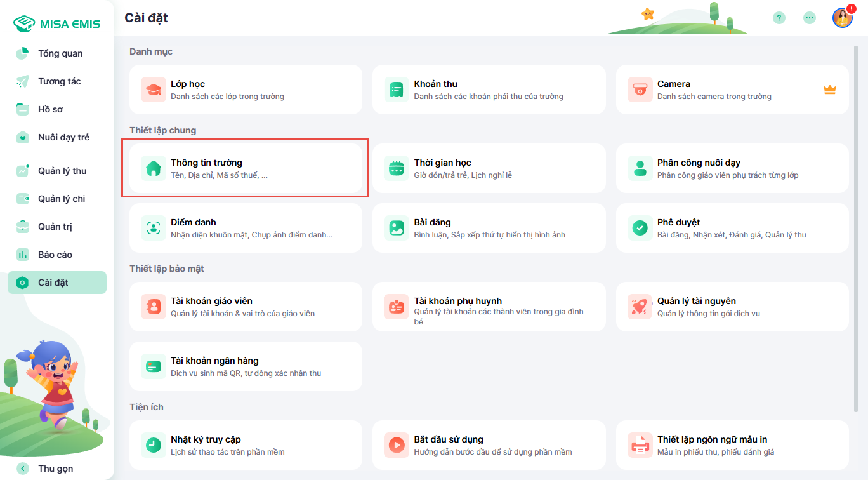868x480 pixels.
Task: Click the Nhật ký truy cập clock icon
Action: tap(153, 446)
